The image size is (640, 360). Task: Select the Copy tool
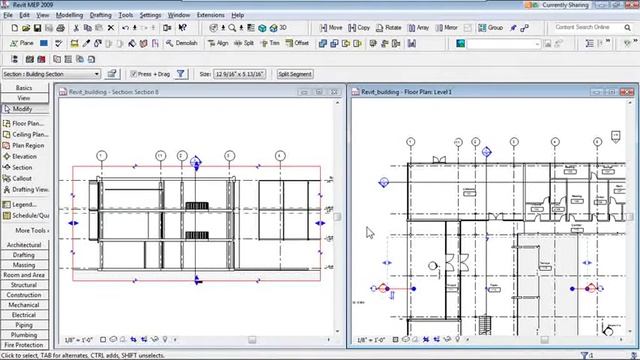pyautogui.click(x=359, y=28)
